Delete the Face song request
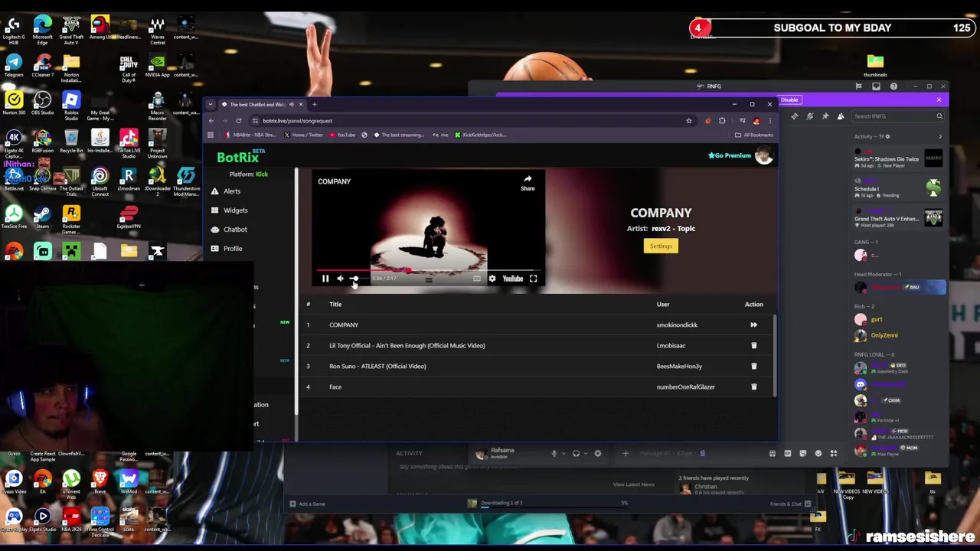 [753, 386]
